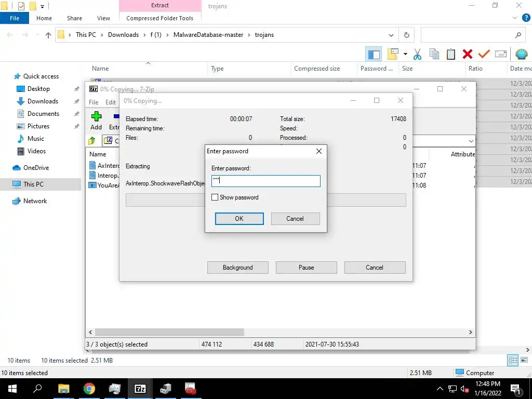This screenshot has width=532, height=399.
Task: Select Network in the navigation pane
Action: 35,201
